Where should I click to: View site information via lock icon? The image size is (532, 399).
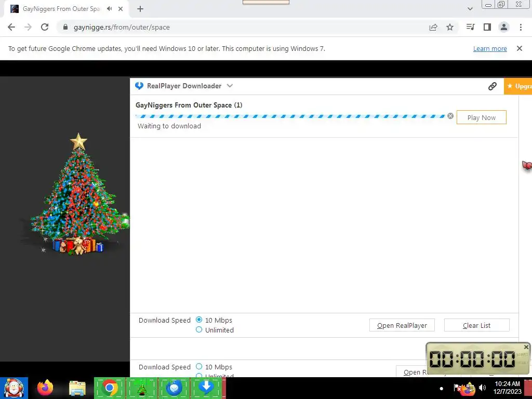[65, 27]
